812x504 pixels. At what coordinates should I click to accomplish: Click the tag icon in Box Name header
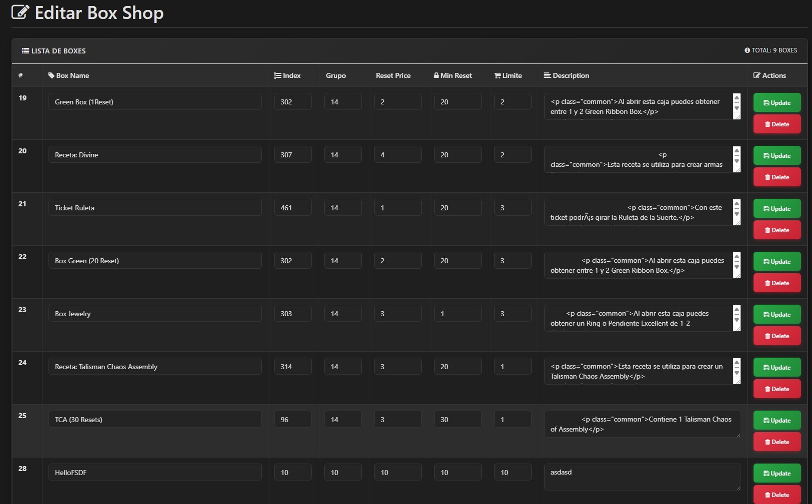51,75
